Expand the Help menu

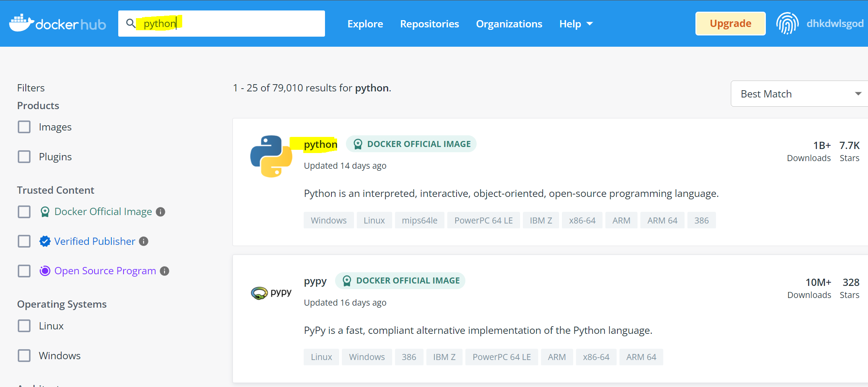point(576,24)
